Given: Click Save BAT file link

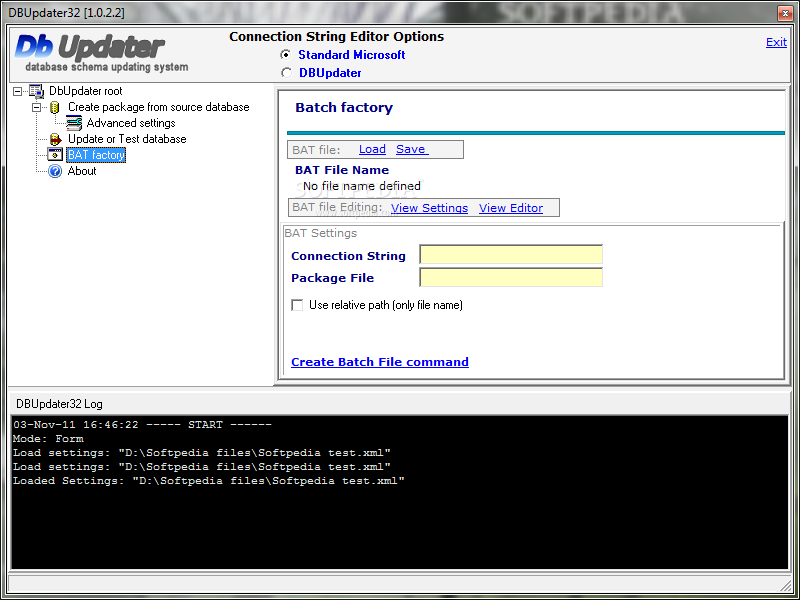Looking at the screenshot, I should click(x=412, y=149).
